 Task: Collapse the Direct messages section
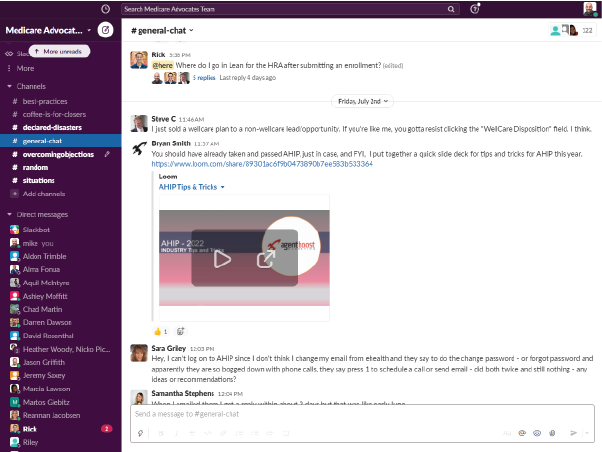point(10,214)
